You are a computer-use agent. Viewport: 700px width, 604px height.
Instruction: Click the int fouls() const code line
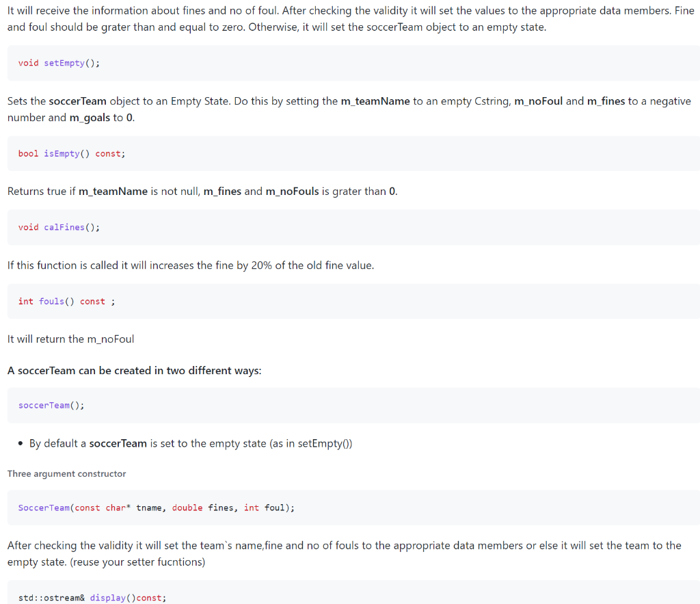click(66, 302)
